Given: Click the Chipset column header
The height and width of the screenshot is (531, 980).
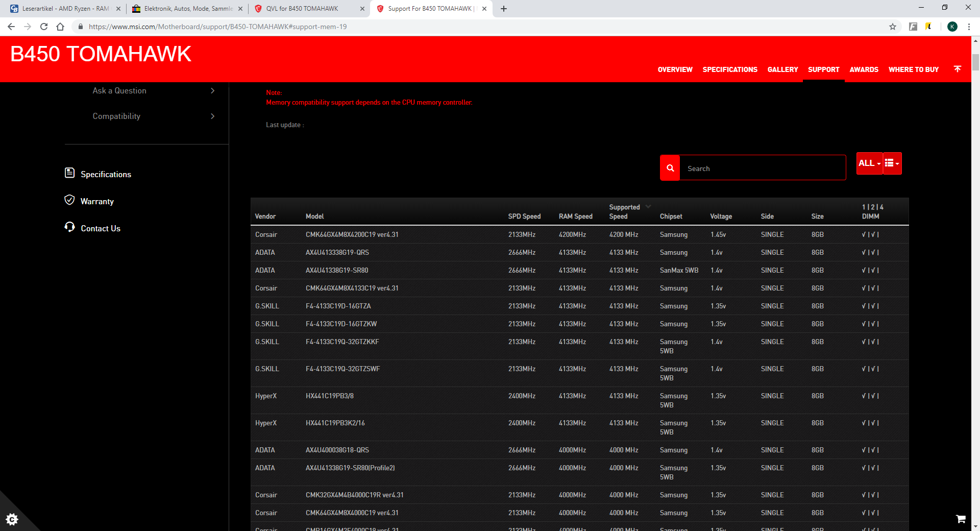Looking at the screenshot, I should (671, 216).
